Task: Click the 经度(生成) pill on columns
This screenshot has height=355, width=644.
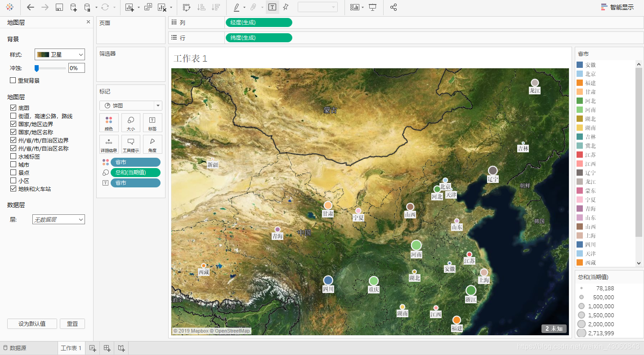Action: click(x=259, y=22)
